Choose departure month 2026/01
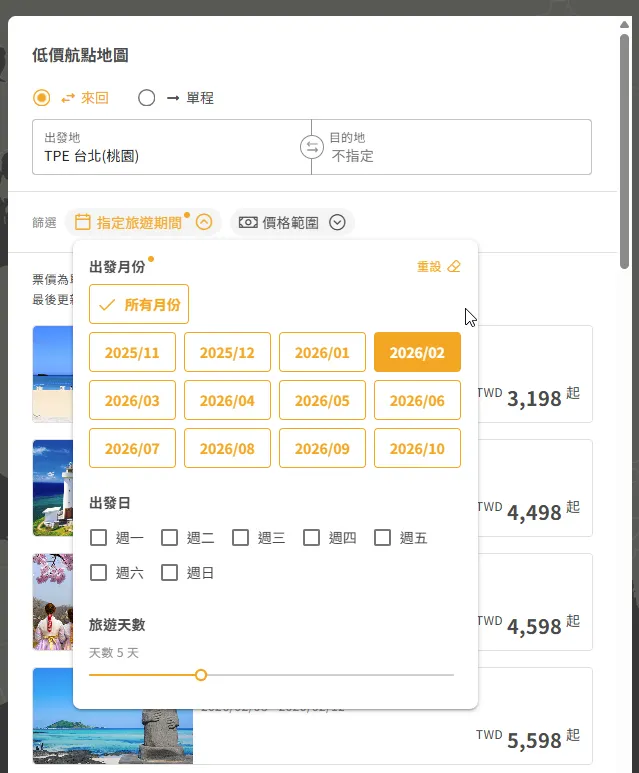The image size is (639, 773). (x=322, y=352)
